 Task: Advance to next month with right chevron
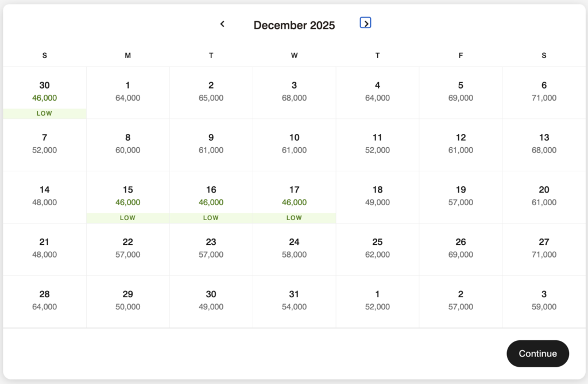(366, 23)
